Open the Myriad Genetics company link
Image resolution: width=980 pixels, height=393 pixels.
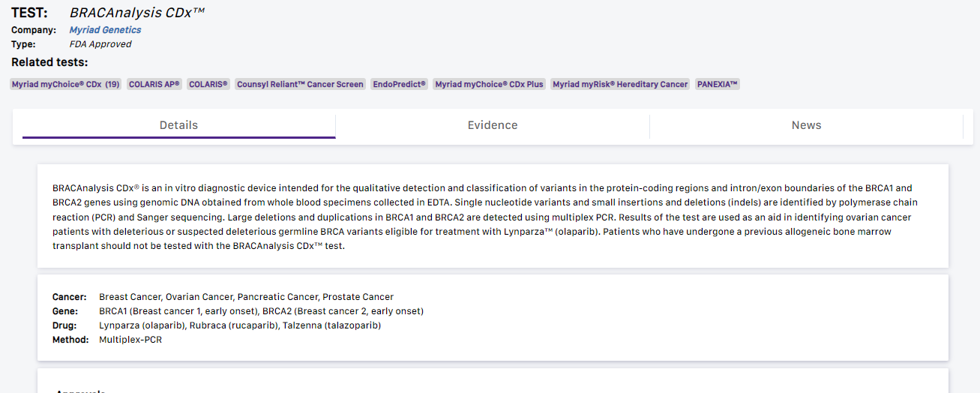[x=105, y=30]
